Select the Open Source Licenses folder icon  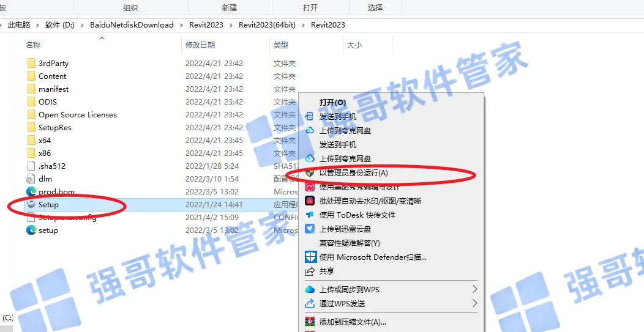click(x=31, y=114)
